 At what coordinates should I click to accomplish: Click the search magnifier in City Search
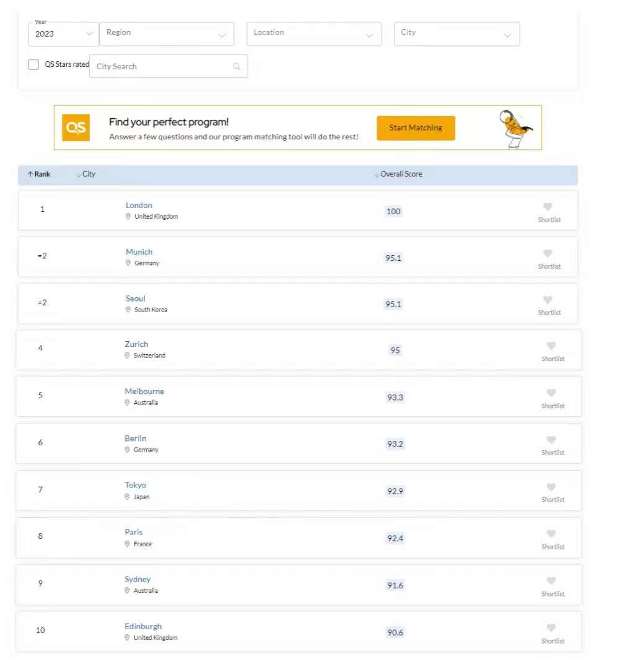tap(237, 66)
